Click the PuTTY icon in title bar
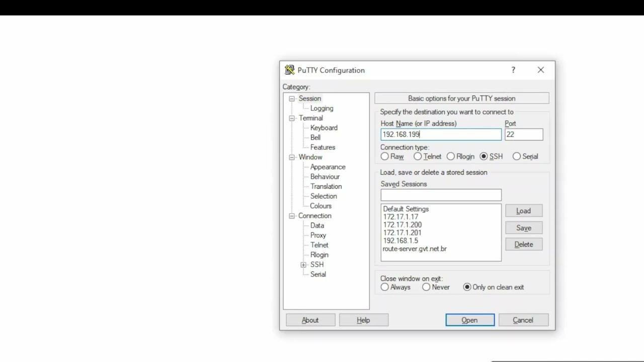The height and width of the screenshot is (362, 644). point(289,70)
